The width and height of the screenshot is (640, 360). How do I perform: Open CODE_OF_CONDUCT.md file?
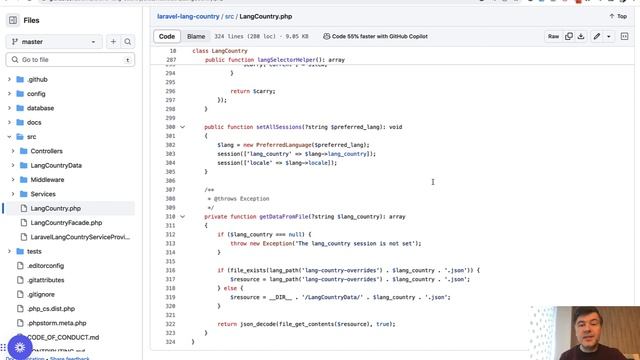pyautogui.click(x=63, y=337)
